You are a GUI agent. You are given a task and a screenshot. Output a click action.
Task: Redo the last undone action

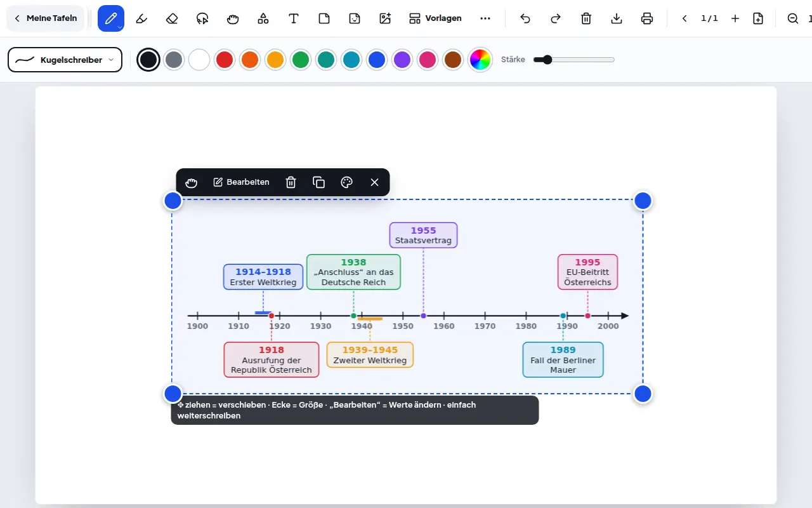tap(556, 18)
